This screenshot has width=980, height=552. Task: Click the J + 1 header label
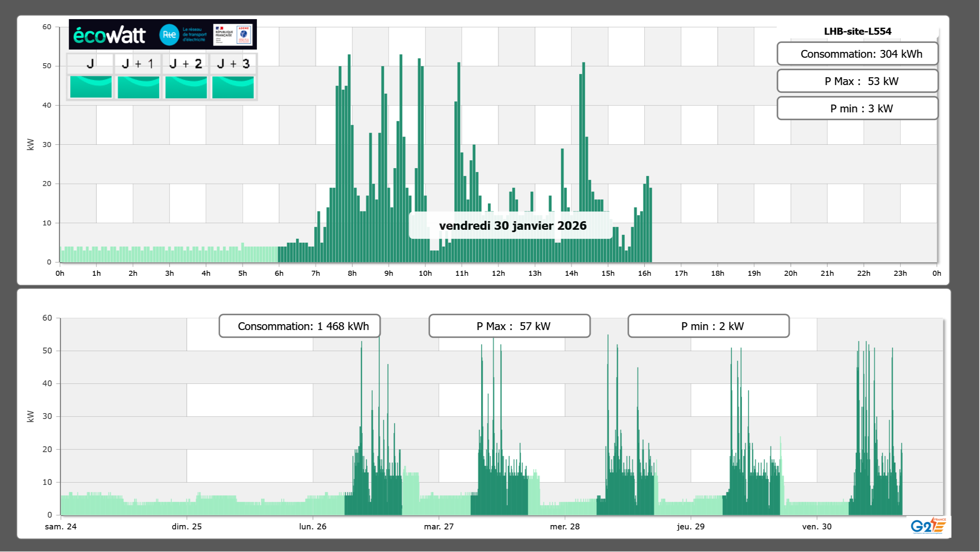pos(138,64)
